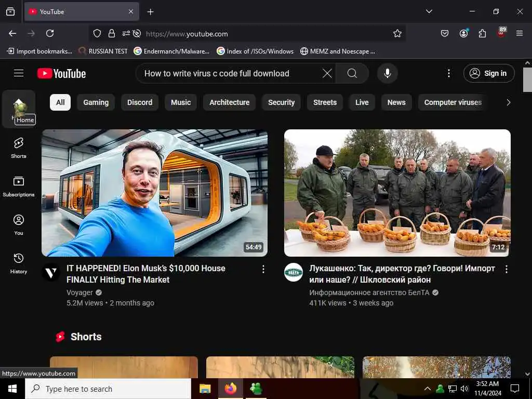Open the site permissions icon in address bar
The width and height of the screenshot is (532, 399).
click(126, 33)
